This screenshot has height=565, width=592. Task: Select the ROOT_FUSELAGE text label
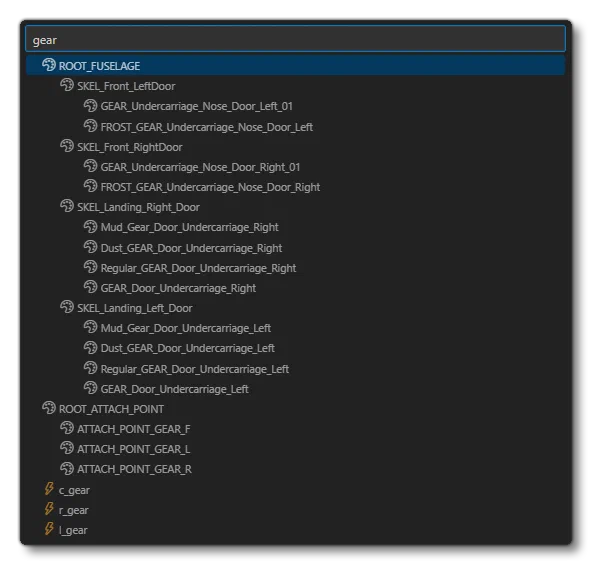[100, 66]
